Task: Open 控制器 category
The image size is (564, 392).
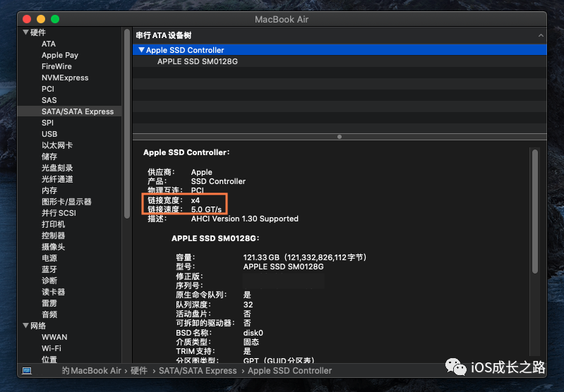Action: [x=53, y=235]
